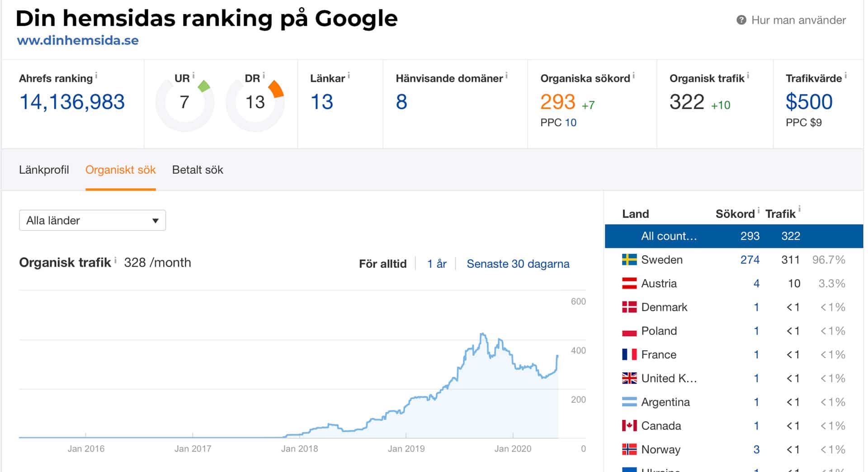The height and width of the screenshot is (472, 868).
Task: Show traffic for 1 år
Action: click(436, 264)
